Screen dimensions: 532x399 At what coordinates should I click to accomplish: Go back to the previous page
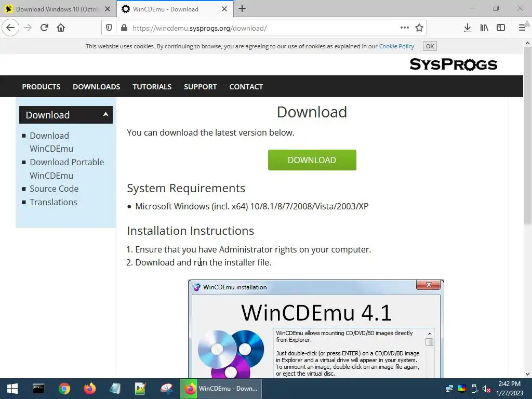[10, 28]
